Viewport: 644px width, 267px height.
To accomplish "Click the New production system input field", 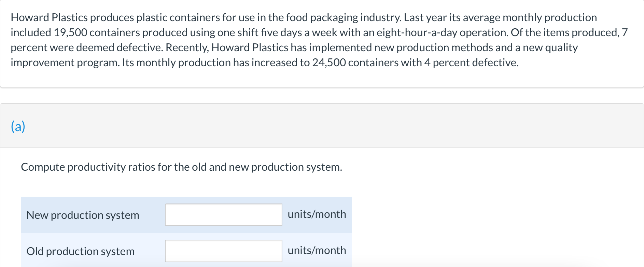I will (223, 215).
